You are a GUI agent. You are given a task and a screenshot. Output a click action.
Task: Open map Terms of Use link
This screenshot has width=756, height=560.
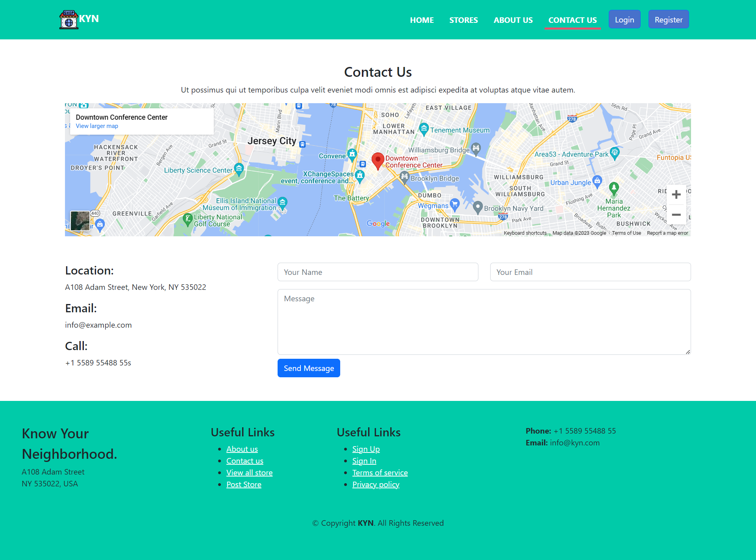pyautogui.click(x=626, y=233)
